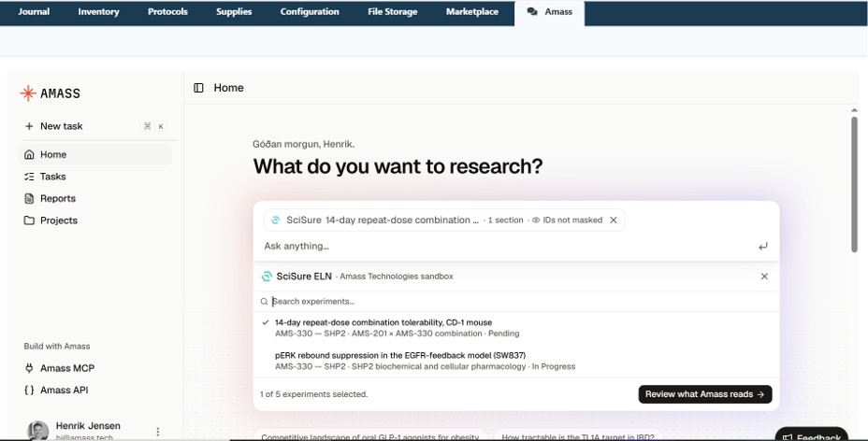Open the Journal tab
This screenshot has height=441, width=868.
pyautogui.click(x=34, y=11)
